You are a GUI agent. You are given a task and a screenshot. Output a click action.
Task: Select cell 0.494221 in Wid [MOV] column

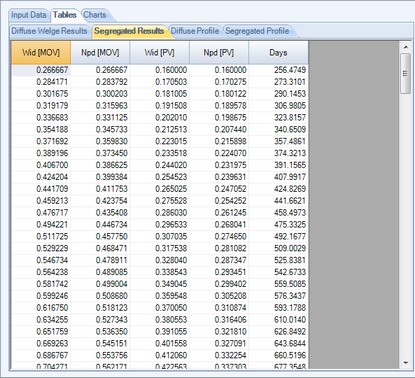click(41, 225)
